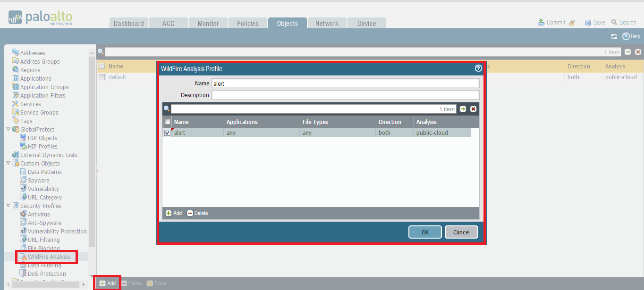Click the green arrow in dialog filter

(463, 109)
